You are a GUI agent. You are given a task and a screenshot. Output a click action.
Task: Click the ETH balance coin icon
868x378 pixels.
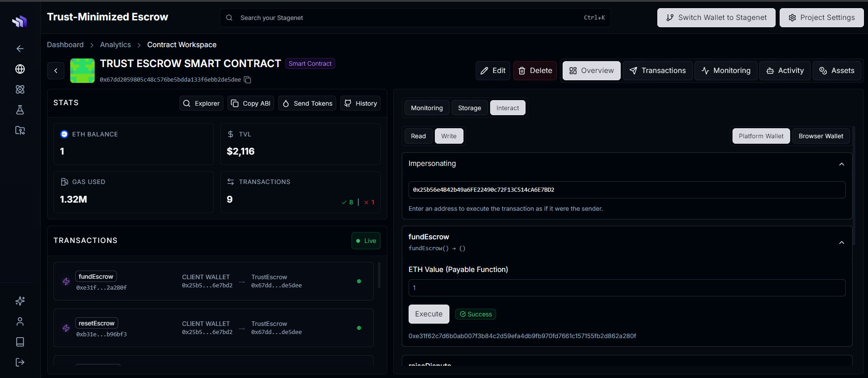point(64,134)
